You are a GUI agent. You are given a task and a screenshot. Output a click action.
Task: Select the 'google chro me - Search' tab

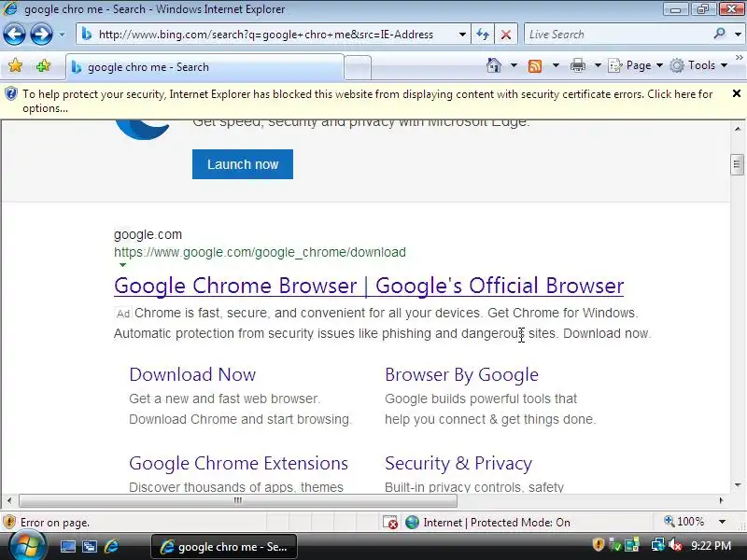tap(204, 67)
